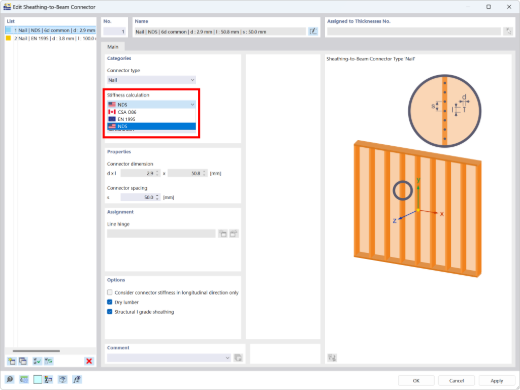520x390 pixels.
Task: Enable connector stiffness in longitudinal direction only
Action: point(110,292)
